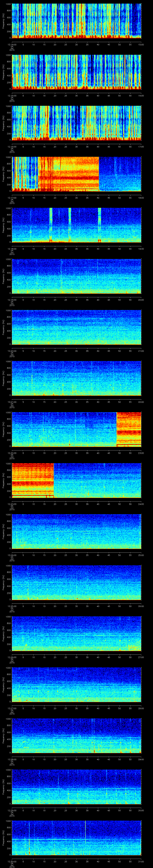Click the 26:00 end time label
This screenshot has width=153, height=868.
pos(141,606)
